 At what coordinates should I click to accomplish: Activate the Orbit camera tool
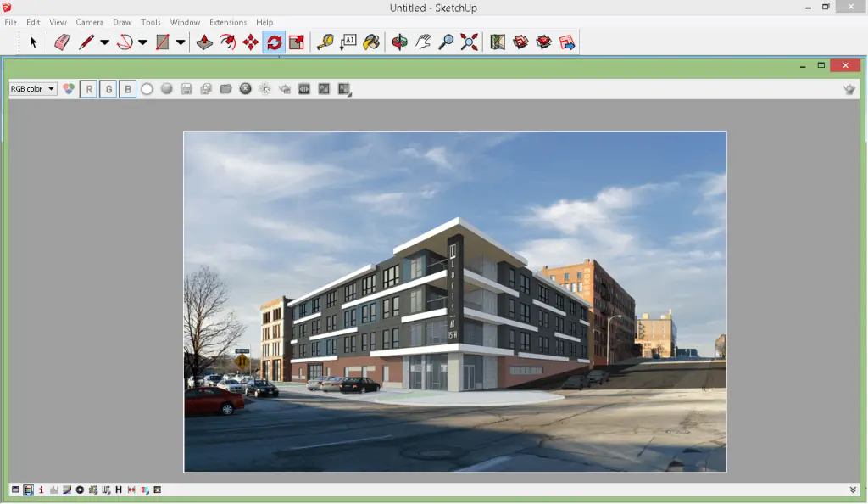point(399,41)
